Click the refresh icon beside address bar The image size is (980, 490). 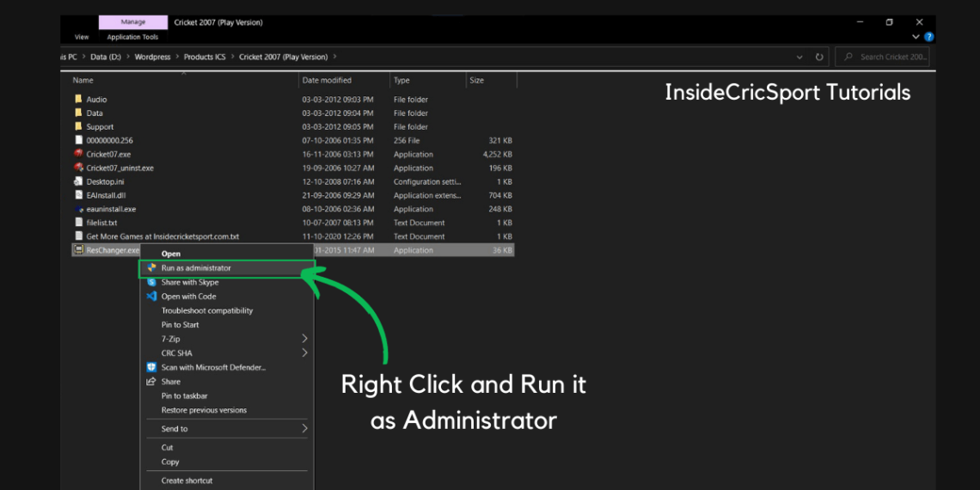[x=819, y=57]
